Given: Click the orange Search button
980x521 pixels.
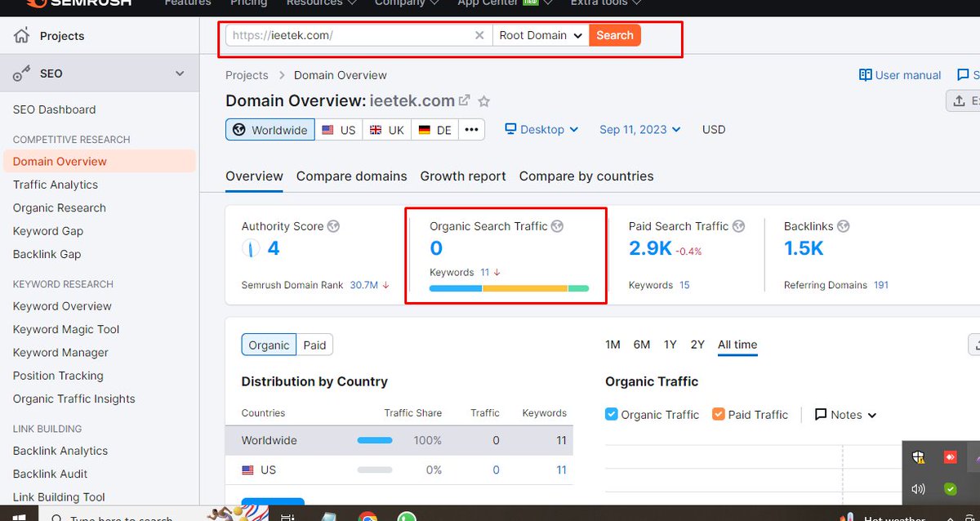Looking at the screenshot, I should pyautogui.click(x=615, y=35).
